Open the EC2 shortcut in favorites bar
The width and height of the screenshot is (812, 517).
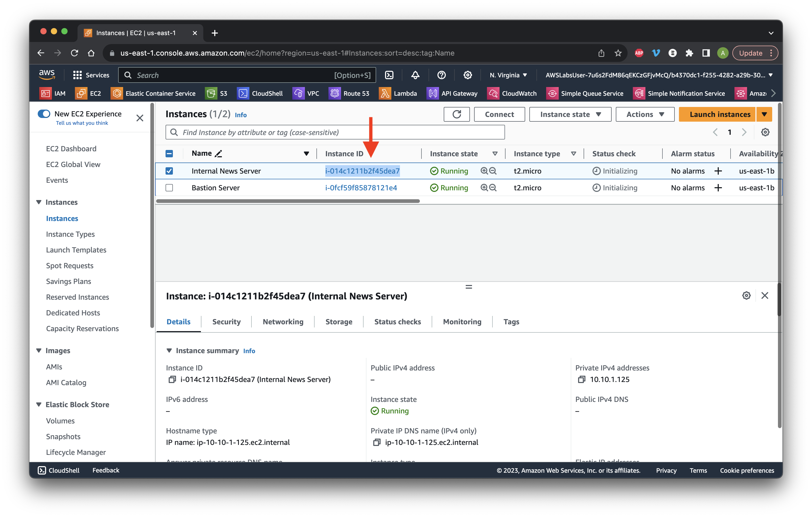[88, 94]
